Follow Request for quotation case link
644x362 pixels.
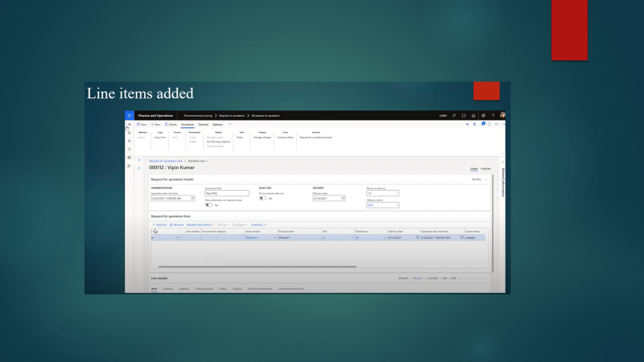point(166,161)
